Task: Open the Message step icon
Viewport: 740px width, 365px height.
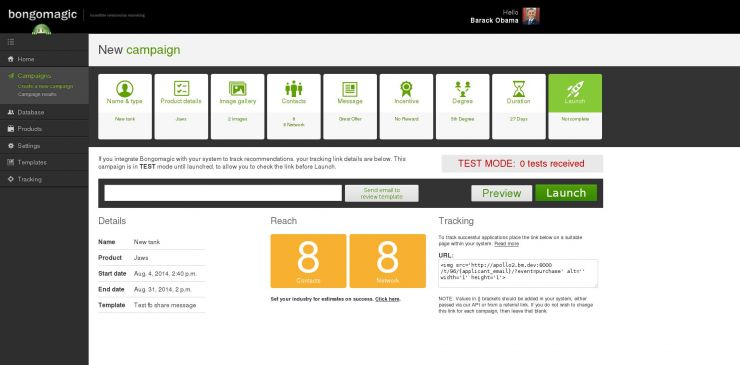Action: (350, 89)
